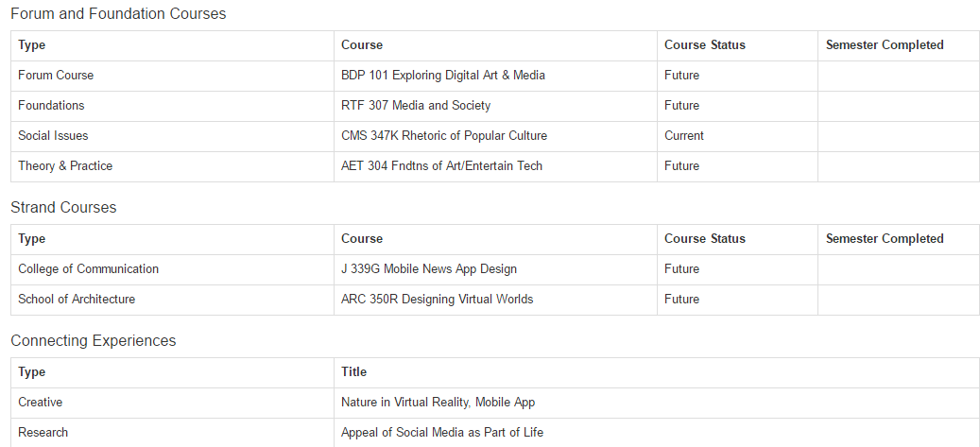Viewport: 980px width, 447px height.
Task: Select the Theory & Practice type cell
Action: click(x=65, y=166)
